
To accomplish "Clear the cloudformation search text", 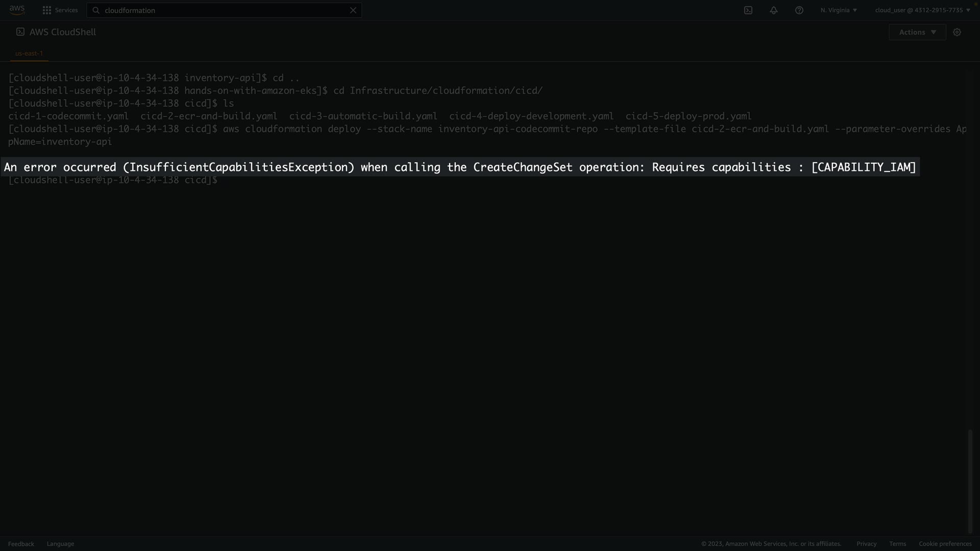I will [353, 10].
